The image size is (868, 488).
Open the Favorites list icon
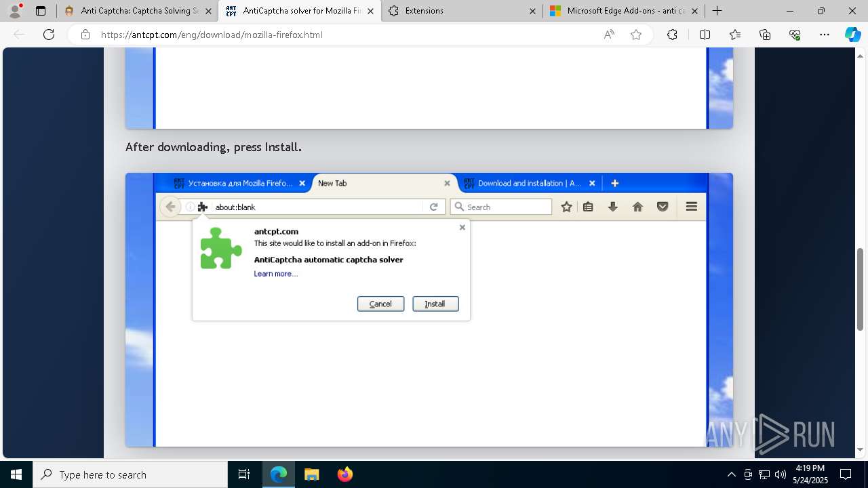pos(735,35)
